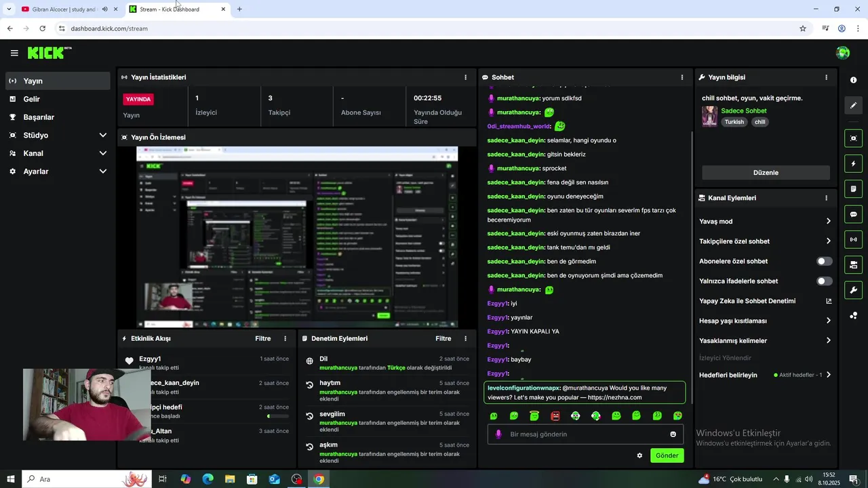This screenshot has height=488, width=868.
Task: Toggle Abonelere özel sohbet switch
Action: [x=825, y=261]
